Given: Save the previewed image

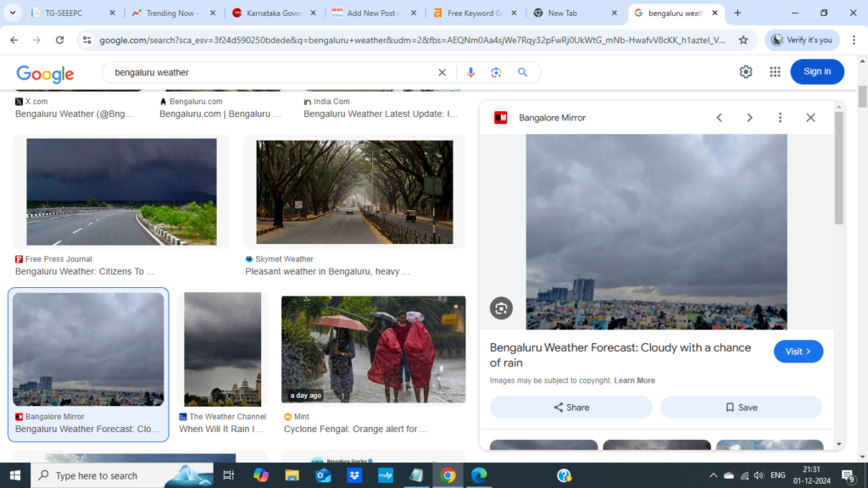Looking at the screenshot, I should (x=741, y=408).
